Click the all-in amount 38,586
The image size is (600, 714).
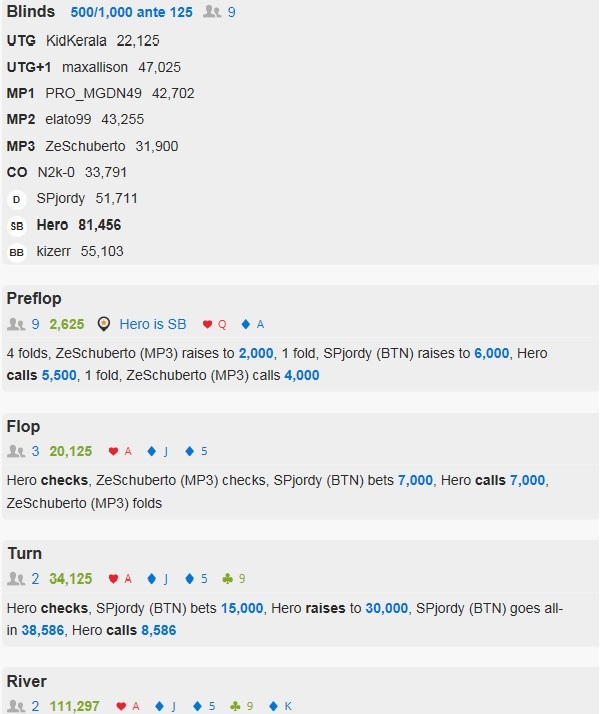[43, 631]
